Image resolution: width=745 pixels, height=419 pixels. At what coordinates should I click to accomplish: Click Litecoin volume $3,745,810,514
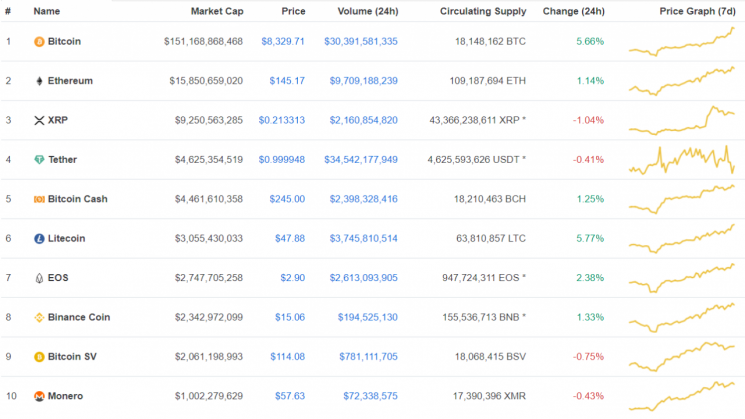[364, 239]
